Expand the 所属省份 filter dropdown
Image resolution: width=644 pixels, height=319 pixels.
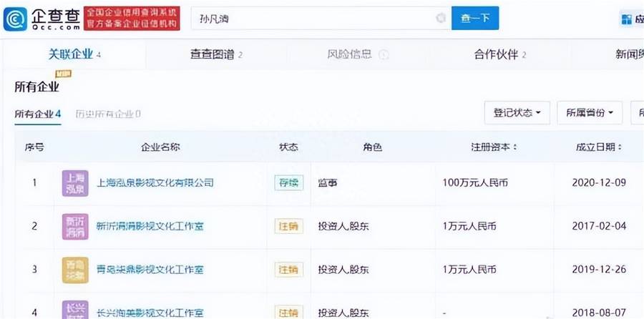pos(590,112)
